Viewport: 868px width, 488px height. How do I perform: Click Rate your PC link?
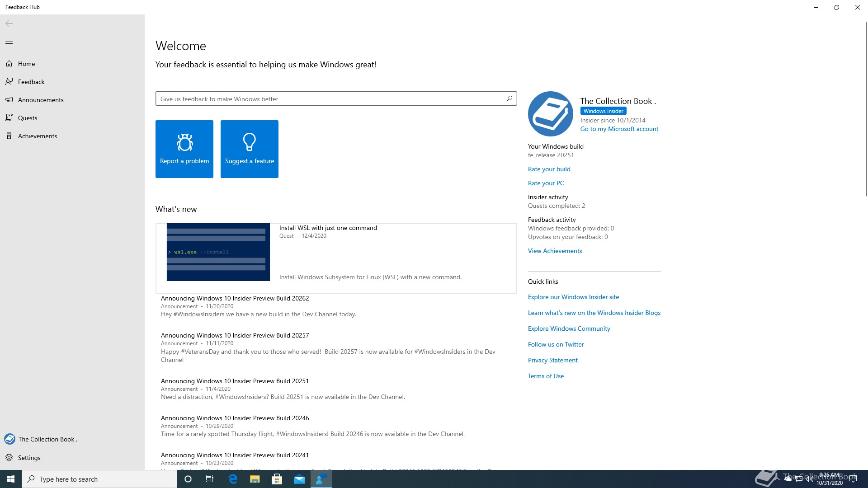[x=546, y=183]
